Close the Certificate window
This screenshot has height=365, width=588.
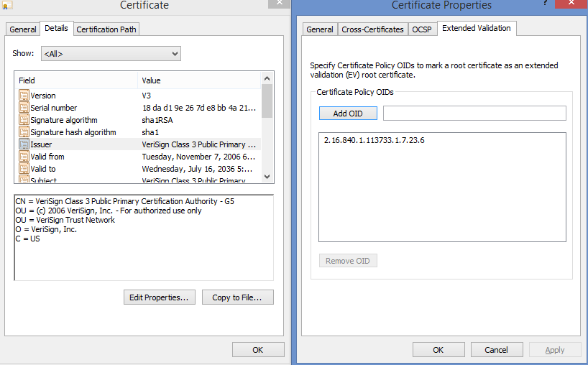(x=279, y=4)
